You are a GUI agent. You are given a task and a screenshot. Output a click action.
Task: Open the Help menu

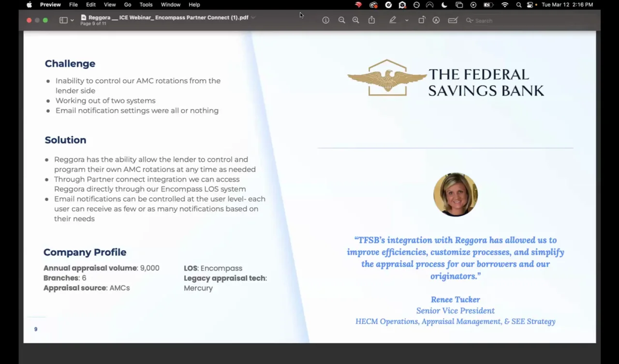[x=194, y=5]
